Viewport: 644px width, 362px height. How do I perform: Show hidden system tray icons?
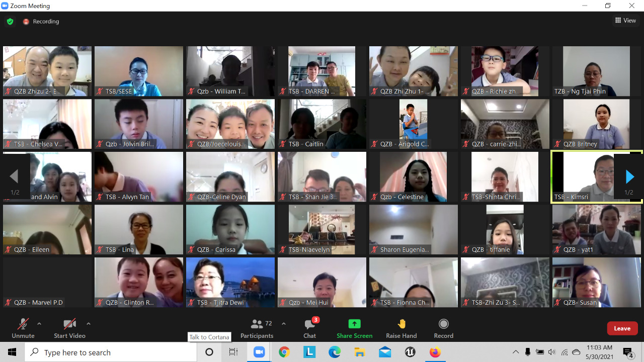coord(516,352)
